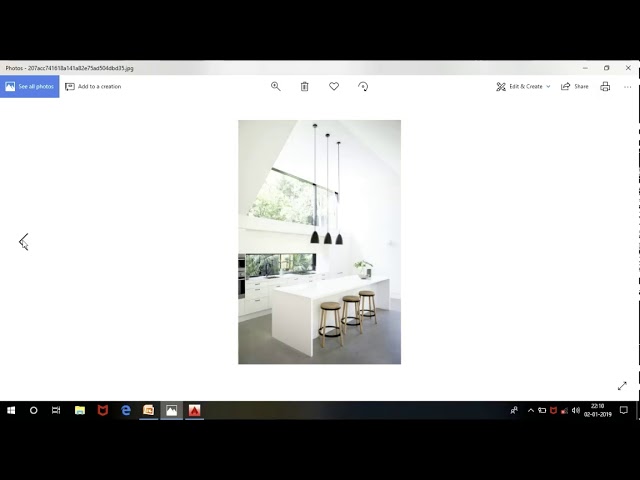Close the Photos window
Image resolution: width=640 pixels, height=480 pixels.
coord(628,68)
